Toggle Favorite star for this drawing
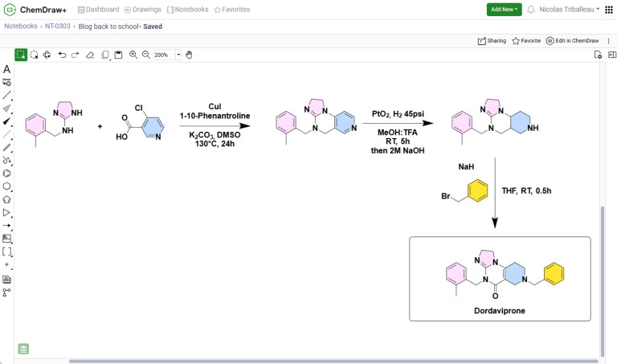This screenshot has width=617, height=364. 526,40
